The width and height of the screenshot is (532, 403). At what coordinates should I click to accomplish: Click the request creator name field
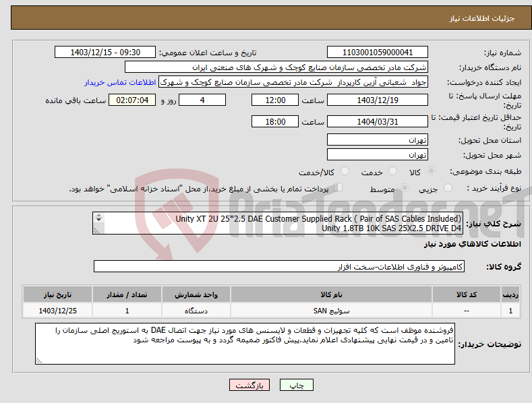tap(293, 82)
